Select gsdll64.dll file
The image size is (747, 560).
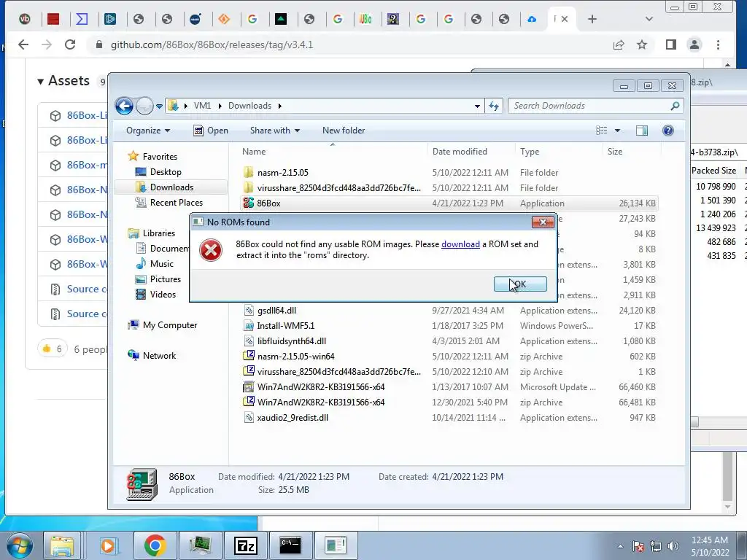[276, 311]
